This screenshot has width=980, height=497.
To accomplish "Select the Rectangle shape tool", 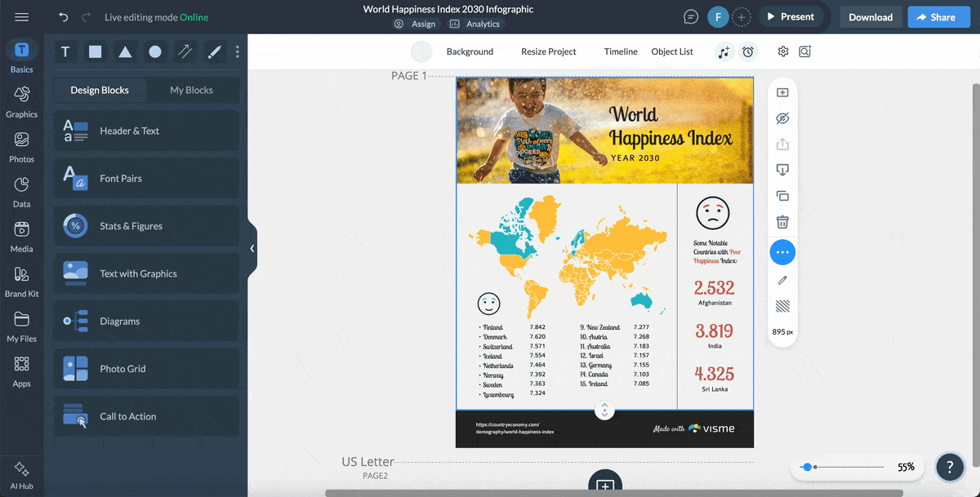I will click(x=95, y=51).
